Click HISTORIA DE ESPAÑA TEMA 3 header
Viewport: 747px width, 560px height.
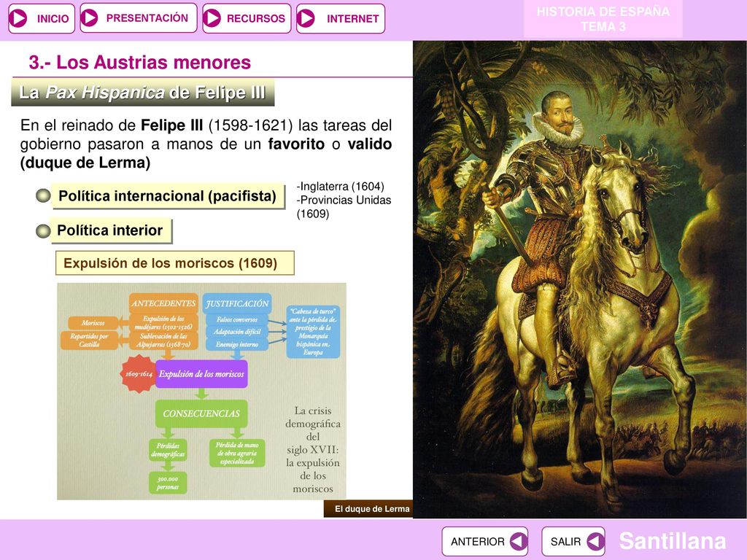(x=603, y=19)
